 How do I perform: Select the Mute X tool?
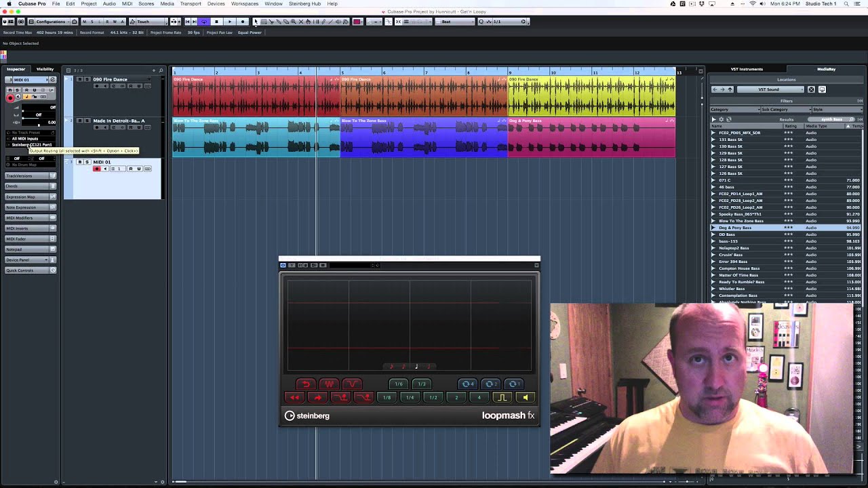point(301,22)
